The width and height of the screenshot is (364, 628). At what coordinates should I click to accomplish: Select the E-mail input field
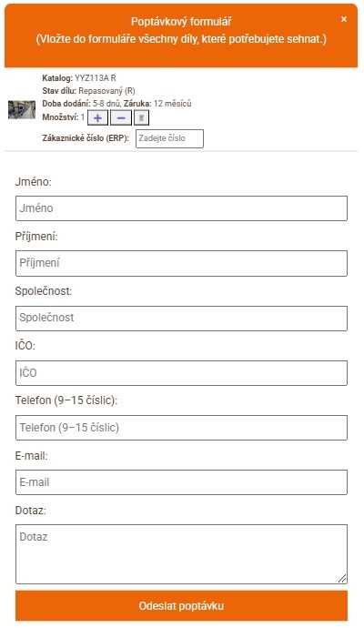point(181,482)
